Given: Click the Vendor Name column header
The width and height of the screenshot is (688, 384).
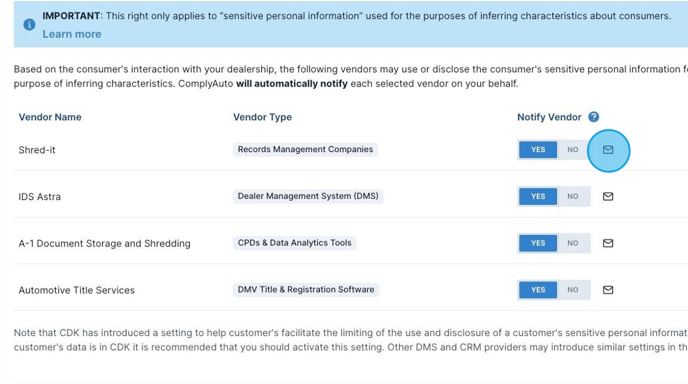Looking at the screenshot, I should pos(50,117).
